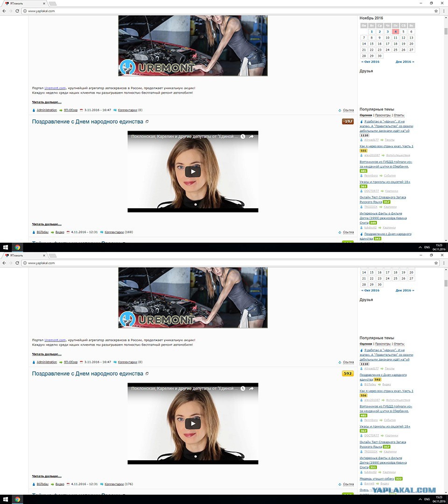
Task: Click Ссылка next to Комментарии (0) top window
Action: click(x=349, y=110)
